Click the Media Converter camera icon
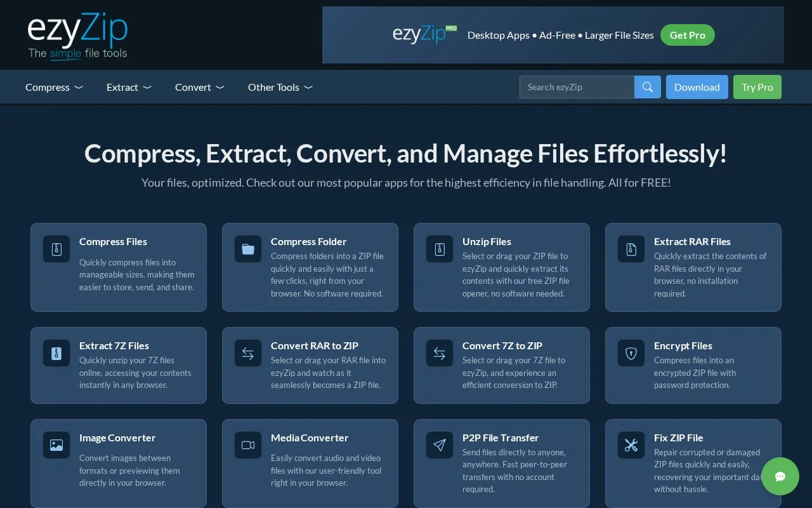 click(248, 445)
